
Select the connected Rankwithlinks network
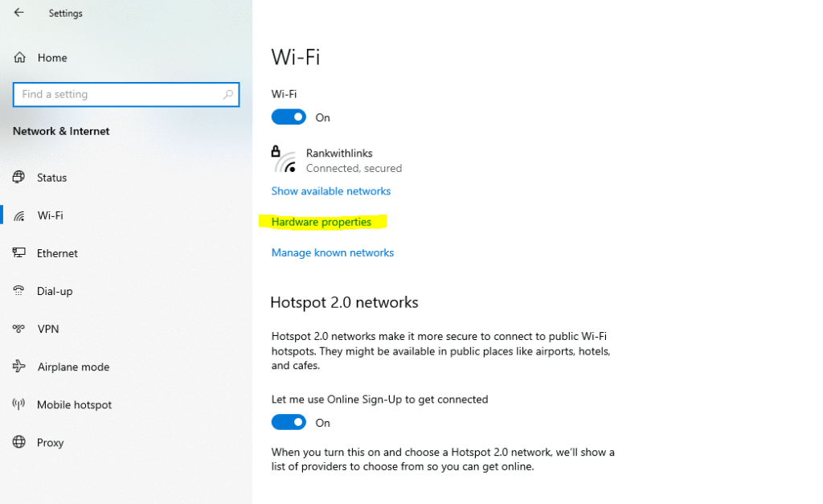(339, 154)
